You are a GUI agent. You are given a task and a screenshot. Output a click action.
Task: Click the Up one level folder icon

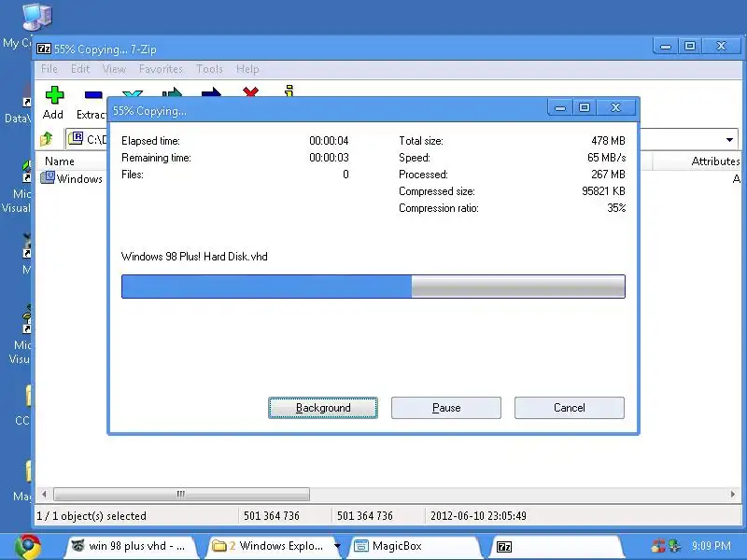pyautogui.click(x=47, y=139)
